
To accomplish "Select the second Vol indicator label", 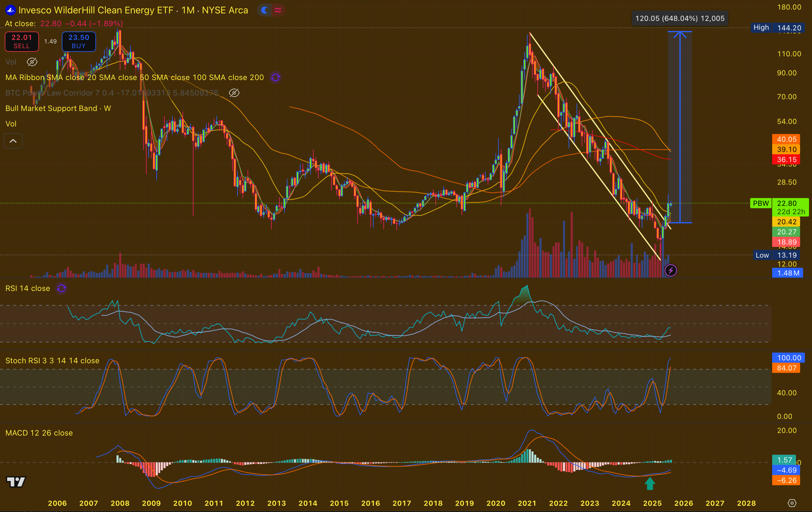I will (x=11, y=124).
